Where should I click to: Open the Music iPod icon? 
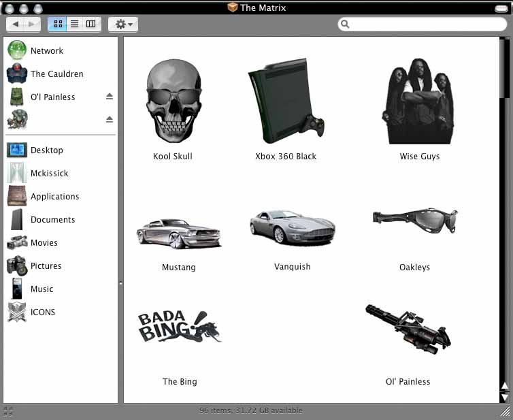coord(17,289)
